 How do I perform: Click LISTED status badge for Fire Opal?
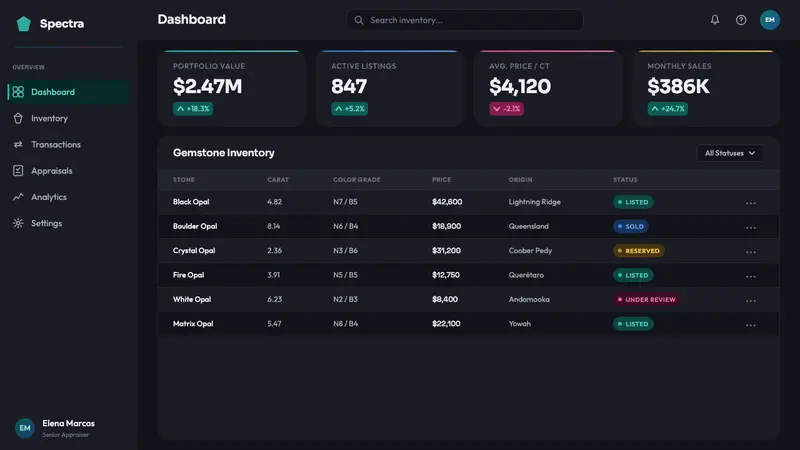(633, 276)
